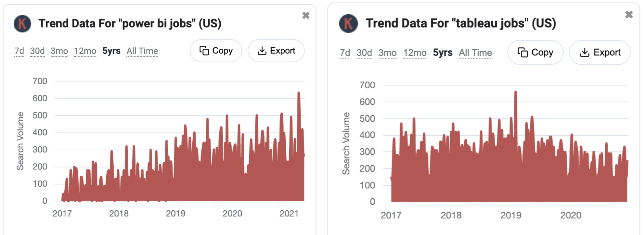The height and width of the screenshot is (235, 644).
Task: Click the tableau jobs panel title
Action: pyautogui.click(x=461, y=23)
